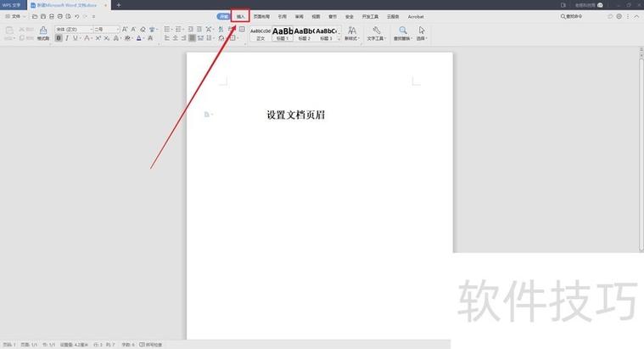Image resolution: width=644 pixels, height=349 pixels.
Task: Click the spell check status item
Action: [151, 345]
